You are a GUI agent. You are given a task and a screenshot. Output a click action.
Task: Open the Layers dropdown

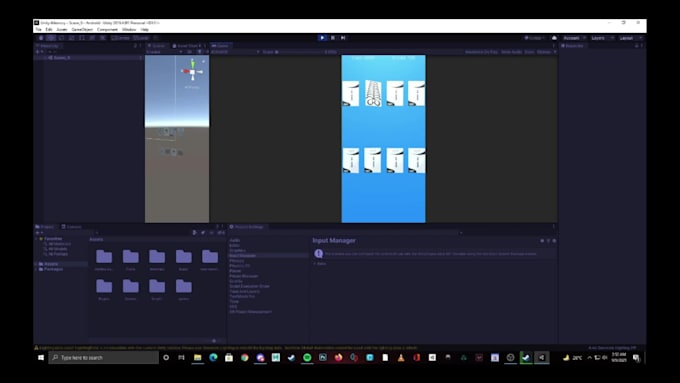click(602, 38)
